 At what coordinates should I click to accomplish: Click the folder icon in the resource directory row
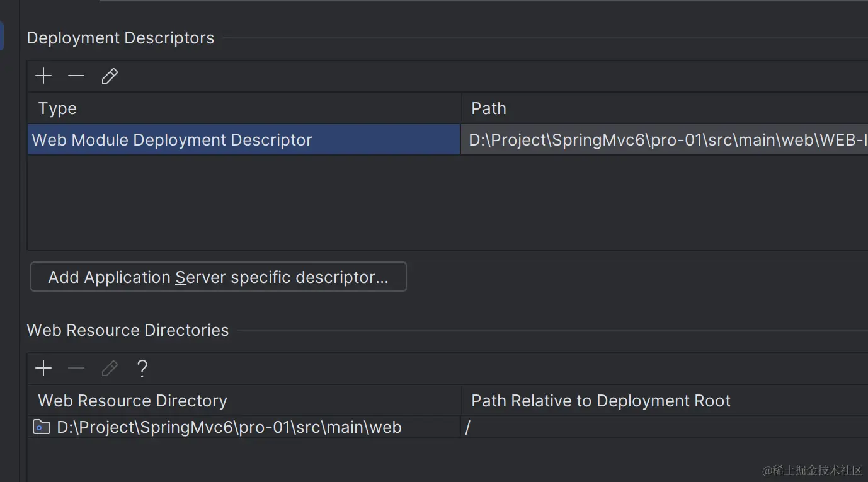coord(42,427)
